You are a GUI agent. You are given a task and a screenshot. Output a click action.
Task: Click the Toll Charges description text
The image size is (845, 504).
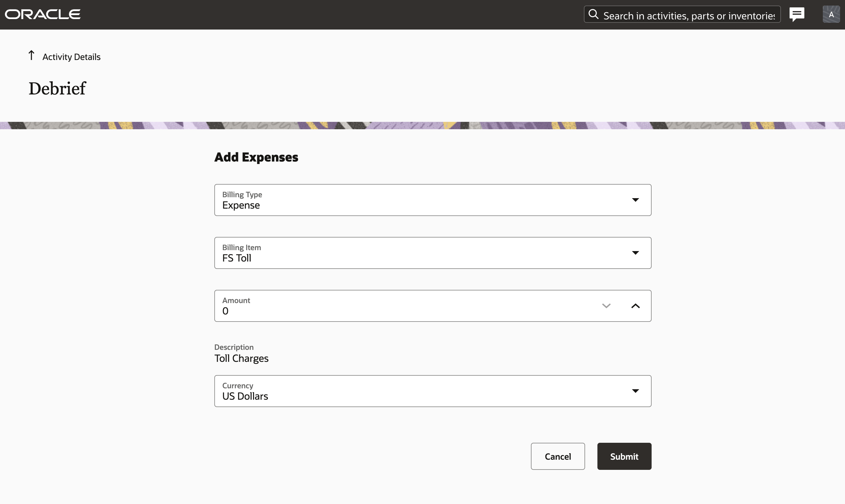tap(241, 358)
